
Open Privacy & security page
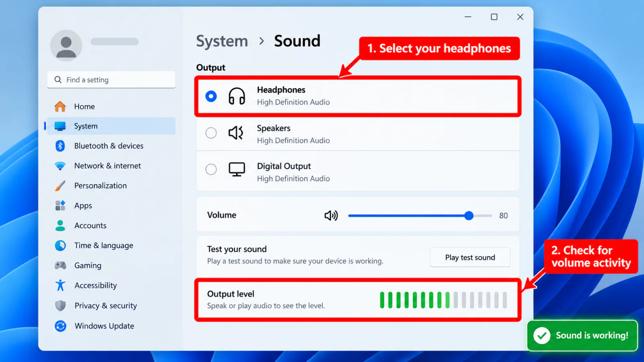tap(111, 306)
